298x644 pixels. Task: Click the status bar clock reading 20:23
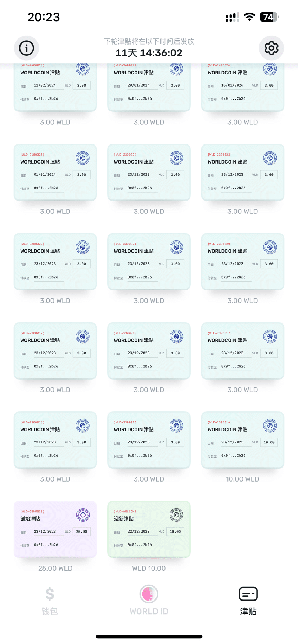[x=44, y=17]
